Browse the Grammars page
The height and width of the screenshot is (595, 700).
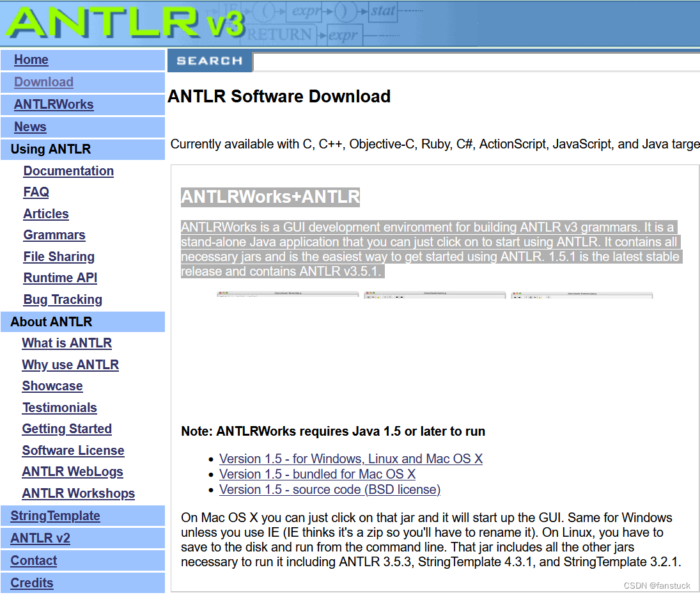coord(54,235)
